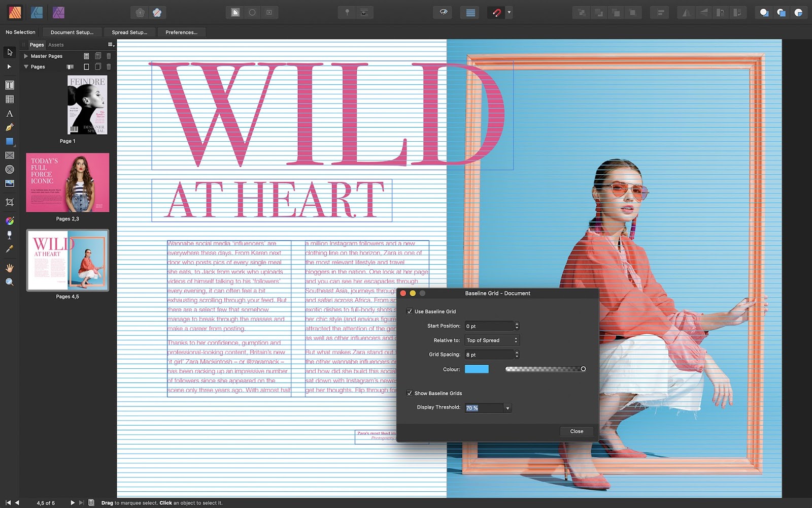The image size is (812, 508).
Task: Uncheck Use Baseline Grid checkbox
Action: [410, 311]
